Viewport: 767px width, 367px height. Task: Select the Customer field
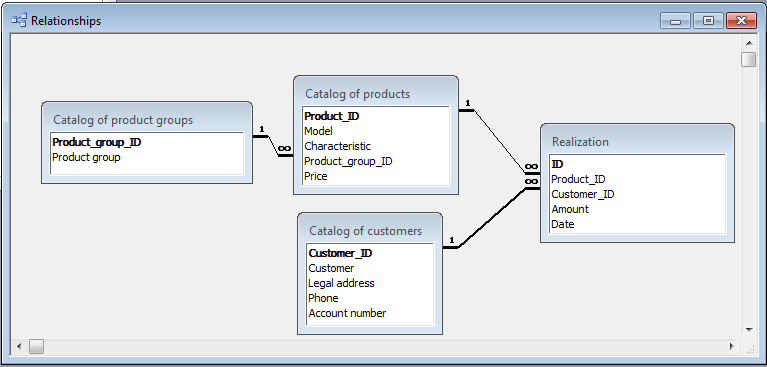[x=370, y=268]
